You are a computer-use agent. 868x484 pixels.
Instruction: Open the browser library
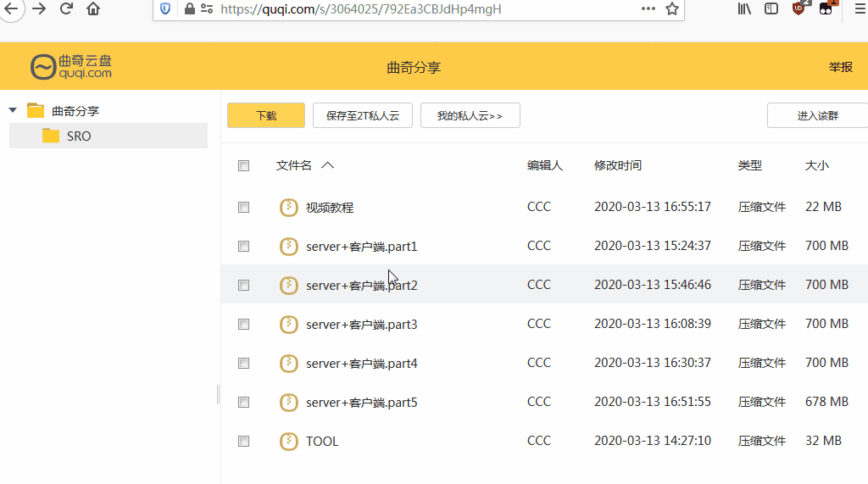point(744,8)
